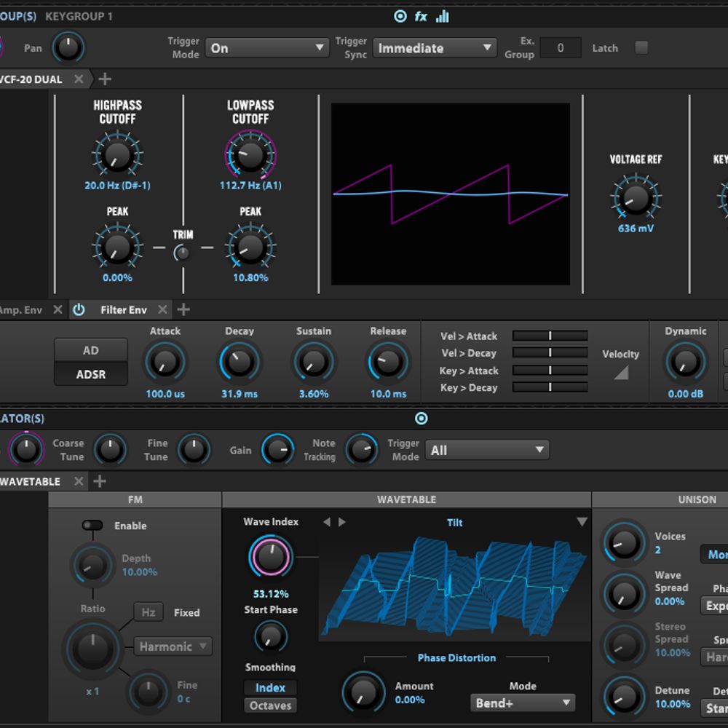Click the Tilt wavetable name
Screen dimensions: 728x728
click(x=454, y=522)
